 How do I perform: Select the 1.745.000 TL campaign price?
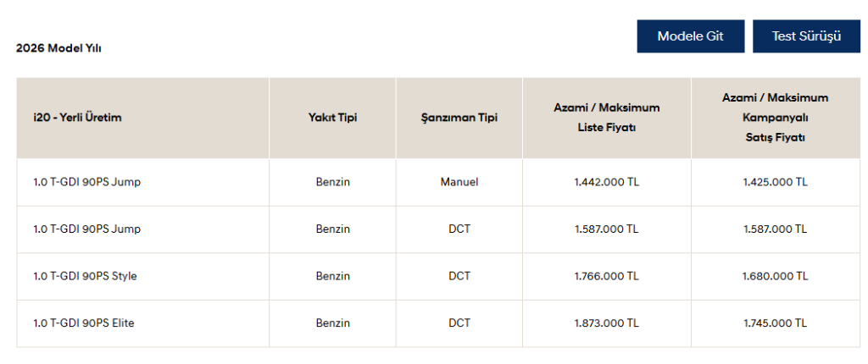click(x=775, y=323)
